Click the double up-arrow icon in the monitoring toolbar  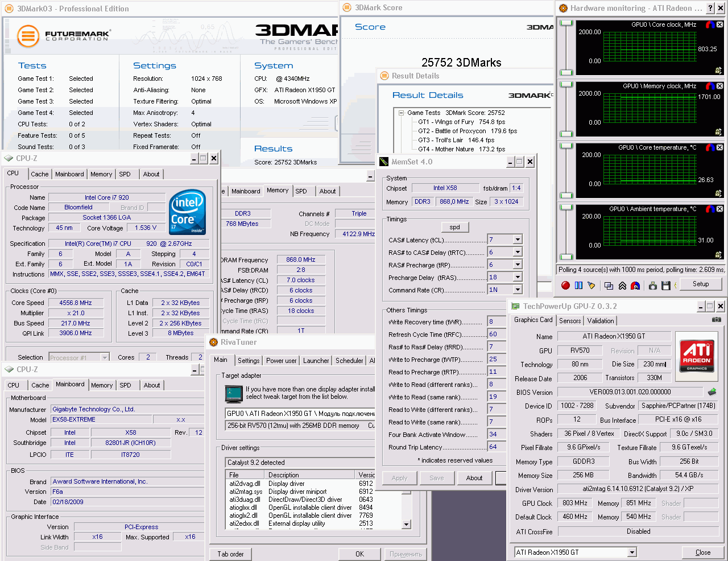[622, 285]
